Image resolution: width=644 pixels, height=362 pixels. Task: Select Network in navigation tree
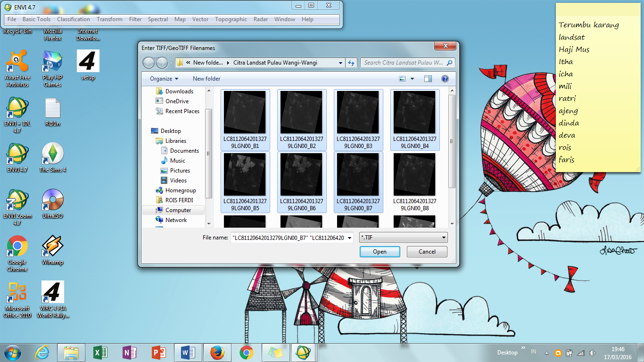pyautogui.click(x=176, y=220)
